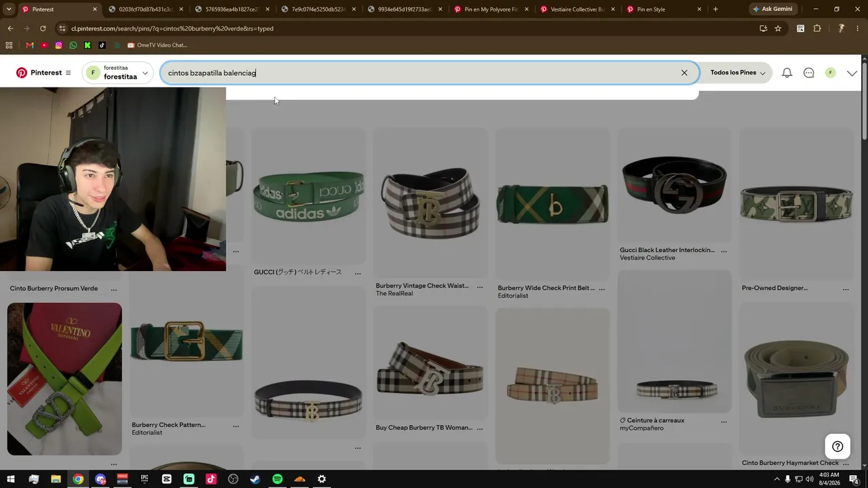The width and height of the screenshot is (868, 488).
Task: Open the Windows Start menu
Action: [11, 479]
